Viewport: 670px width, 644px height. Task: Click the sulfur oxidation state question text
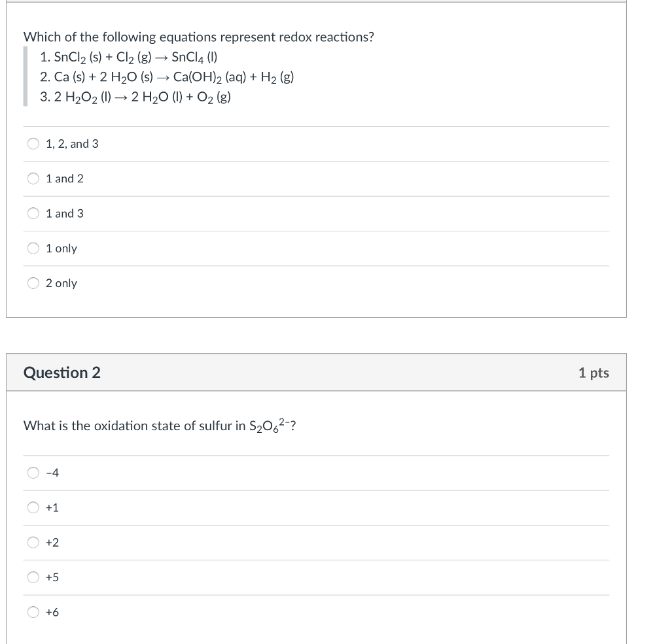tap(159, 426)
